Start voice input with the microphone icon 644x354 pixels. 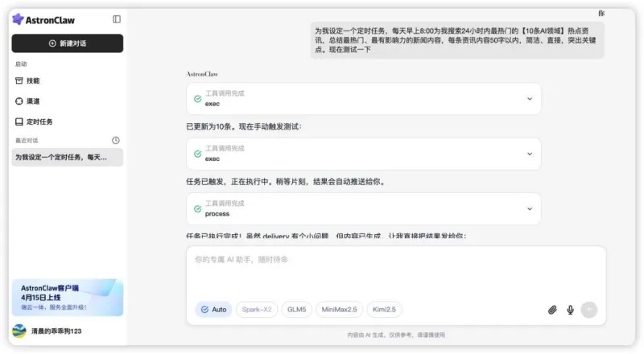click(x=571, y=310)
